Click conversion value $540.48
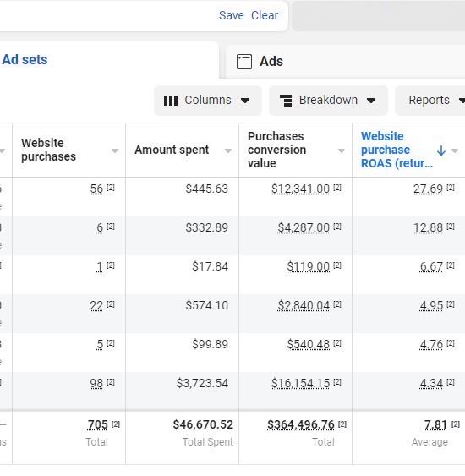Viewport: 465px width, 476px height. (308, 344)
